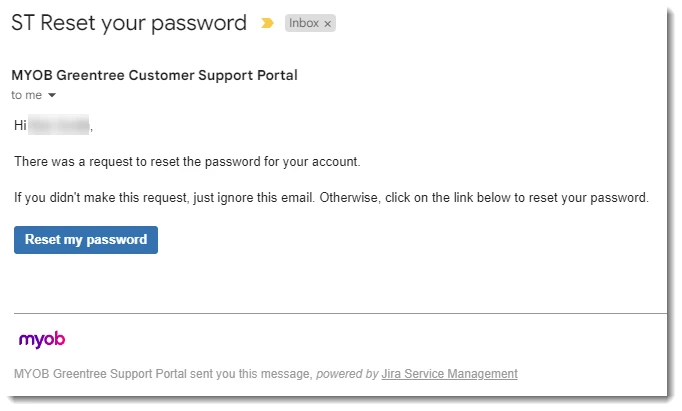Click the 'Hi' greeting text

tap(20, 125)
